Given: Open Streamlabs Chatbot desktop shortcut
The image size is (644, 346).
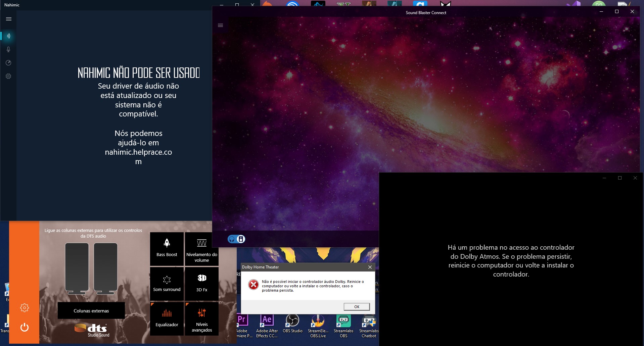Looking at the screenshot, I should point(369,326).
